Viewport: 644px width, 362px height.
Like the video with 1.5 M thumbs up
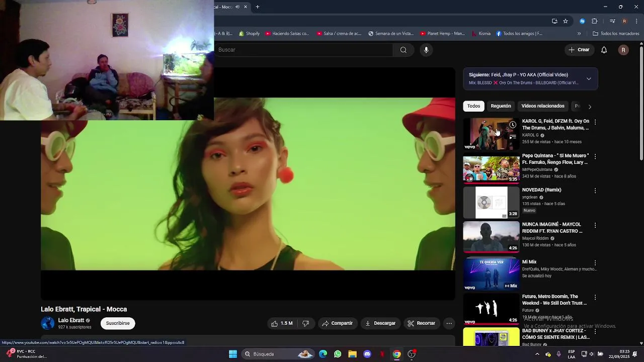(x=282, y=323)
